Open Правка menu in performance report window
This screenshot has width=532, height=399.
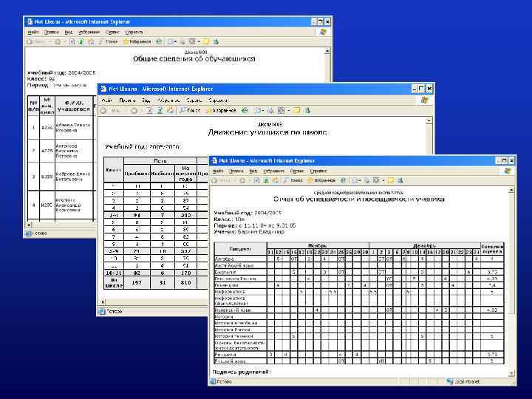point(236,171)
